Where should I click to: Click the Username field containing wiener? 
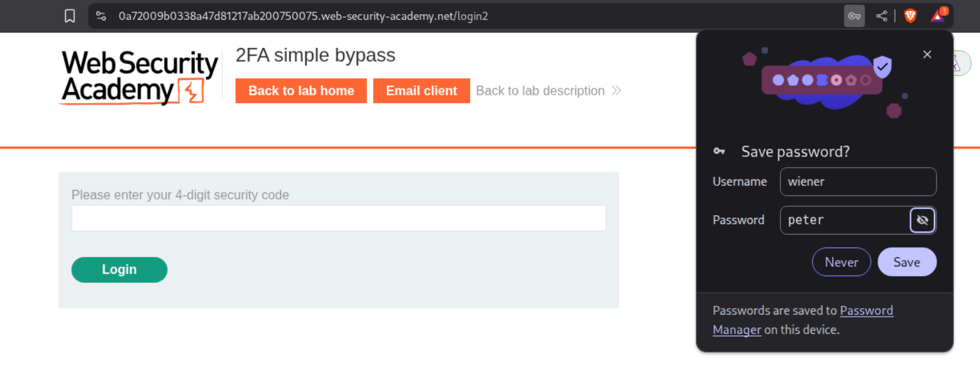pyautogui.click(x=858, y=182)
